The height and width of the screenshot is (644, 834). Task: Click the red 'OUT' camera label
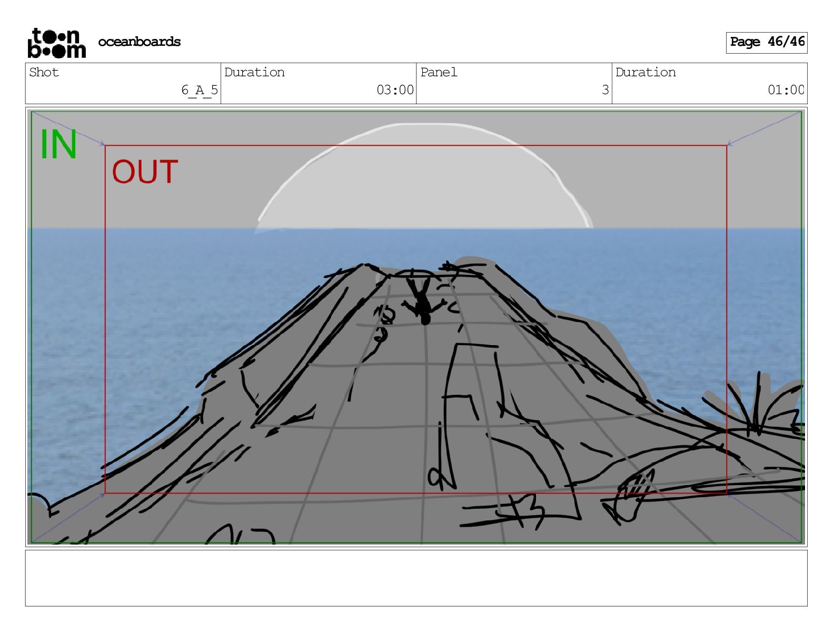pos(145,172)
